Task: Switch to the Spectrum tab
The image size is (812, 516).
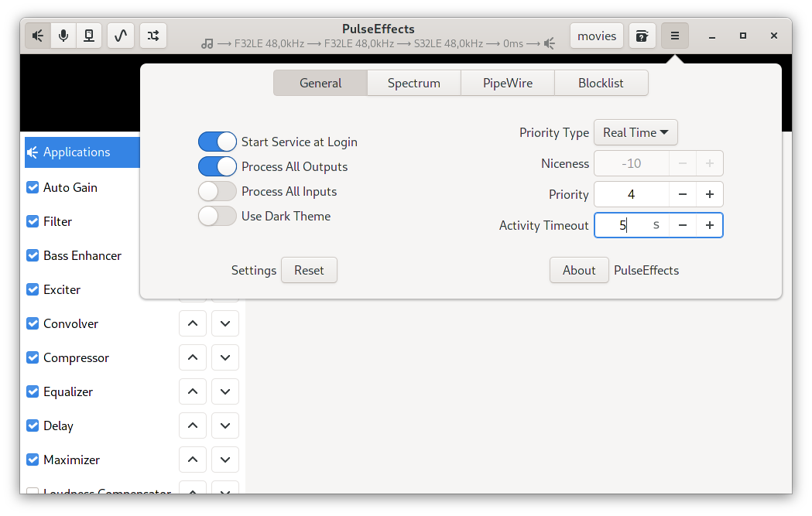Action: pyautogui.click(x=414, y=83)
